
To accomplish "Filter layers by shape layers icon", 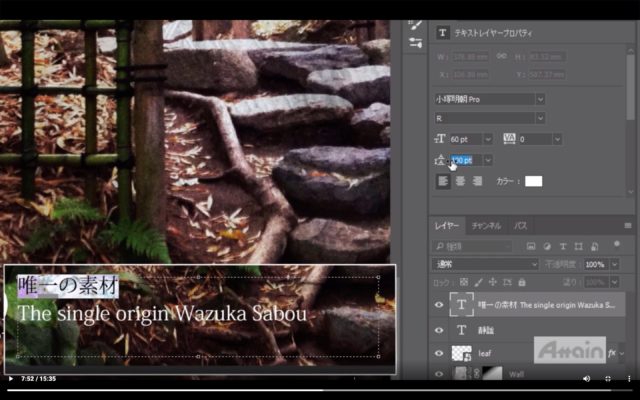I will pos(578,246).
